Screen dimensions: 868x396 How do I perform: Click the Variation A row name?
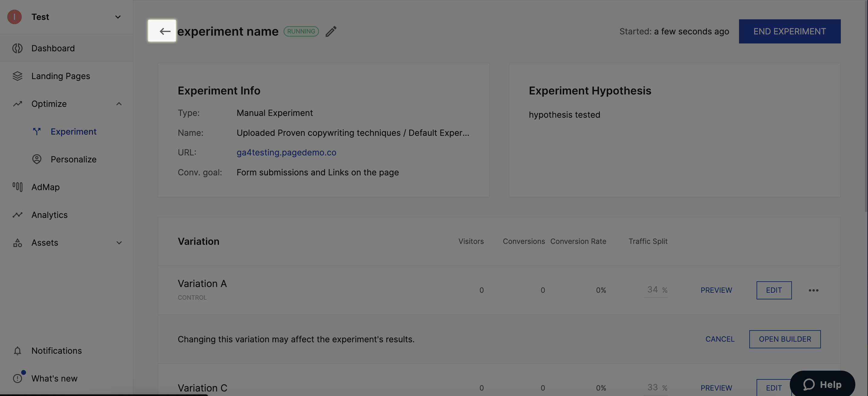[202, 283]
